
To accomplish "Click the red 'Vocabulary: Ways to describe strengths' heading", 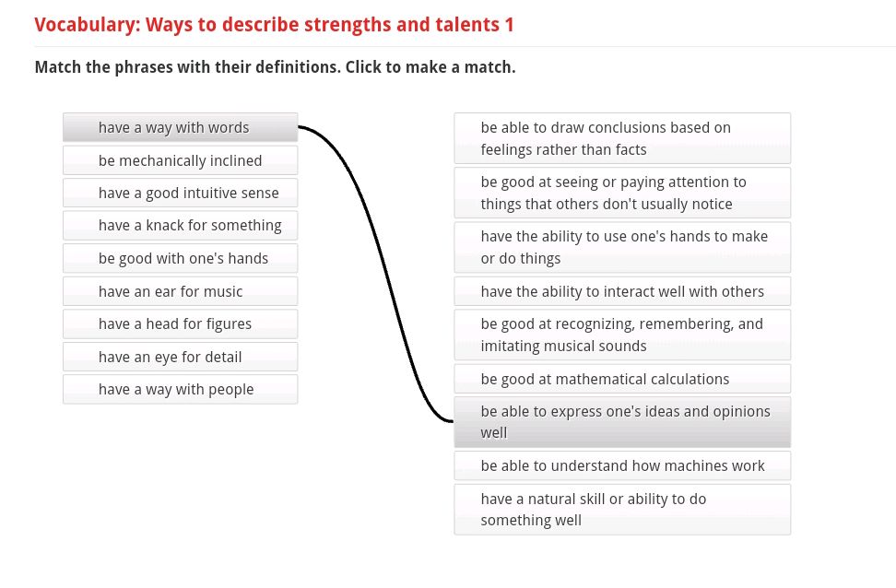I will click(x=274, y=25).
